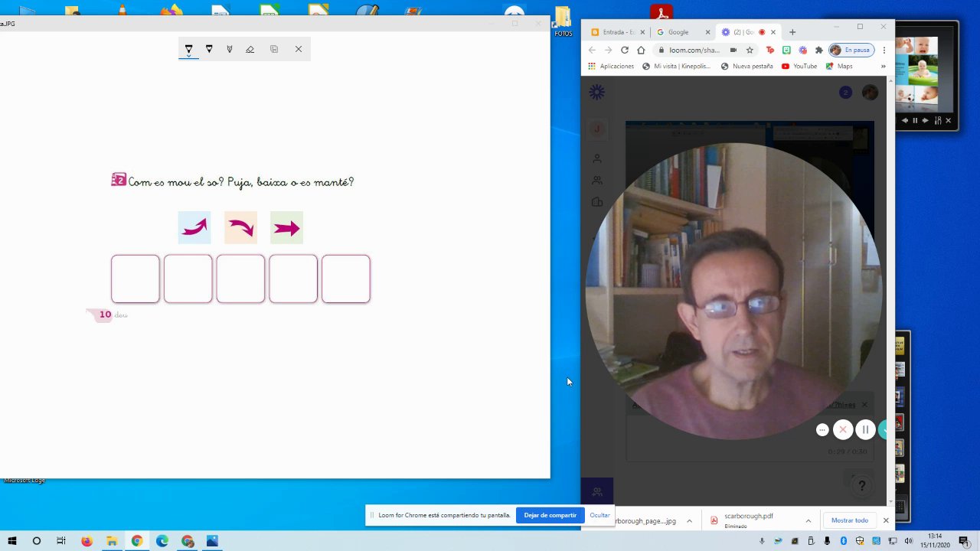Go to previous slideshow gadget photo

pos(905,120)
